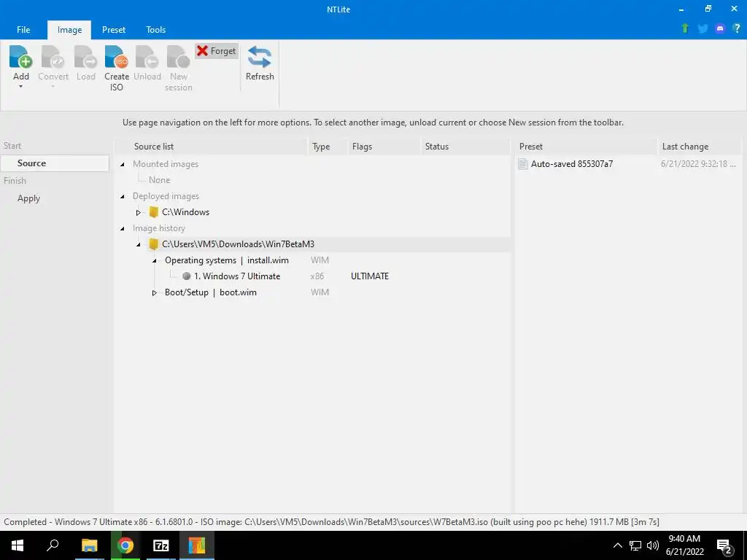Switch to the Tools ribbon tab
Image resolution: width=747 pixels, height=560 pixels.
pos(156,29)
